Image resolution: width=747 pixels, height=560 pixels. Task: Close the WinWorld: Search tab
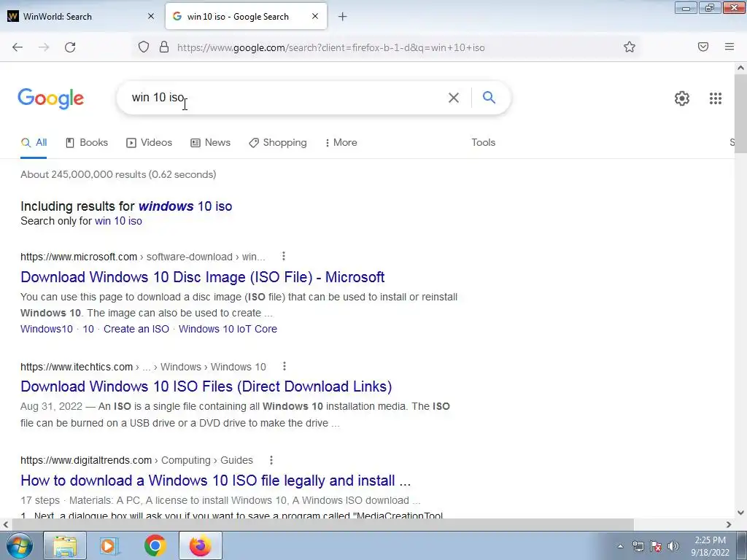(151, 16)
